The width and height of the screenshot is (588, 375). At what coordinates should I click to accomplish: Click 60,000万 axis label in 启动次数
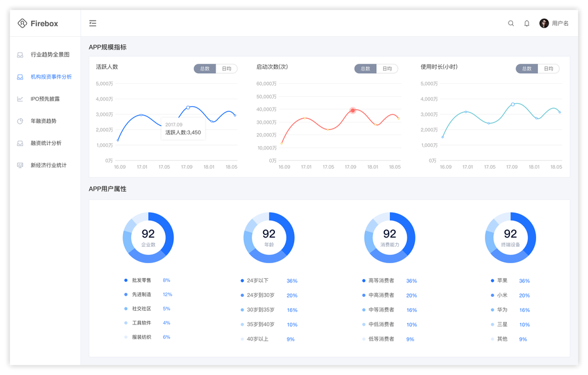266,84
